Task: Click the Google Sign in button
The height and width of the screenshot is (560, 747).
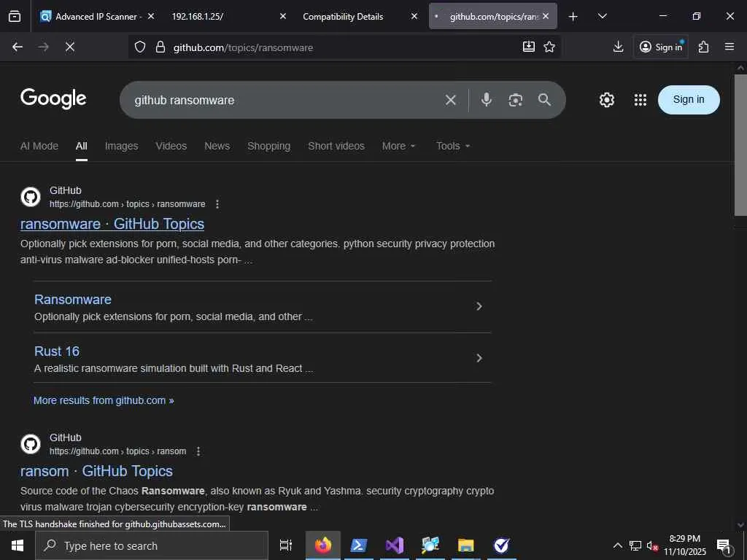Action: [x=689, y=99]
